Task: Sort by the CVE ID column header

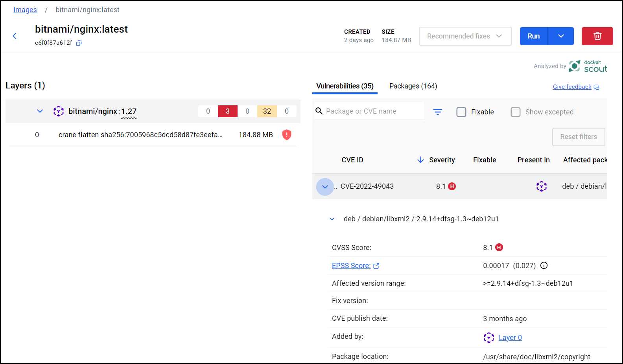Action: [352, 160]
